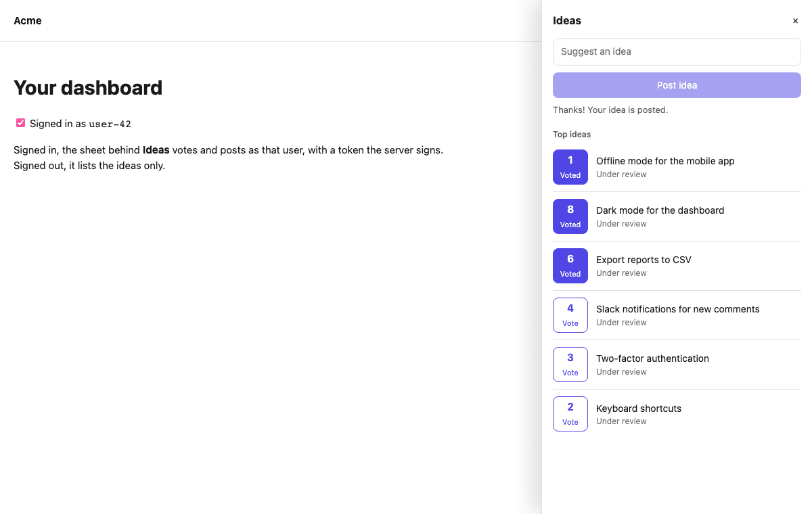Image resolution: width=812 pixels, height=514 pixels.
Task: Open the Export reports to CSV idea
Action: click(644, 260)
